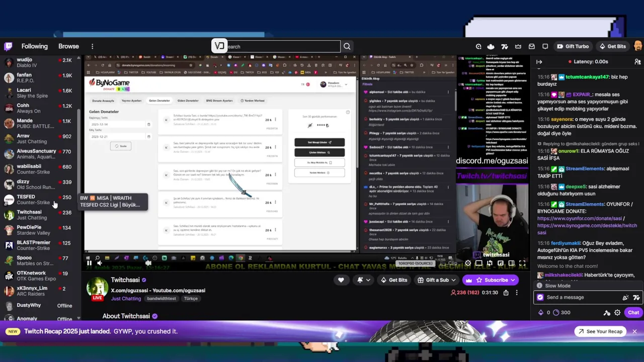Image resolution: width=644 pixels, height=362 pixels.
Task: Open the chat emote picker
Action: point(625,298)
